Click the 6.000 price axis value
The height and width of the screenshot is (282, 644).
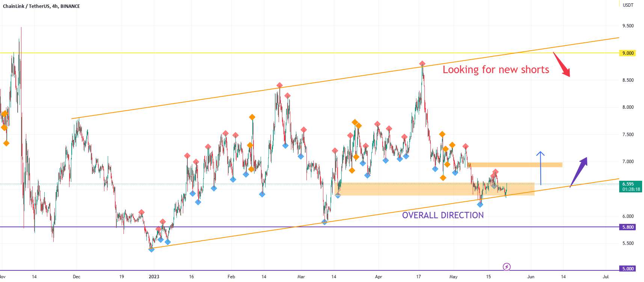628,216
